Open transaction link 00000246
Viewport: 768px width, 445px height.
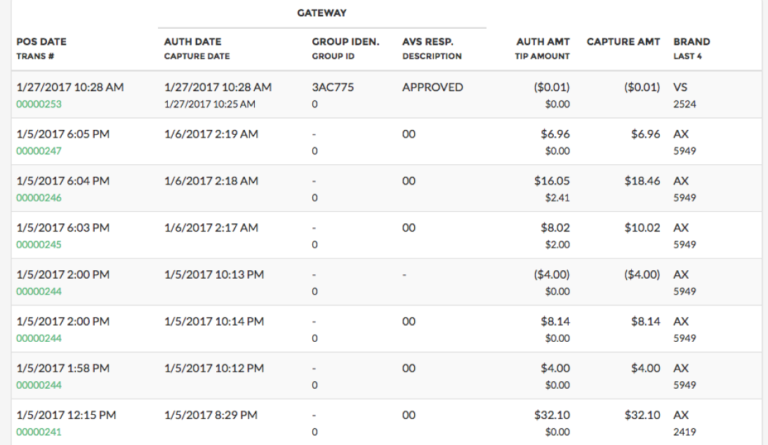tap(39, 198)
